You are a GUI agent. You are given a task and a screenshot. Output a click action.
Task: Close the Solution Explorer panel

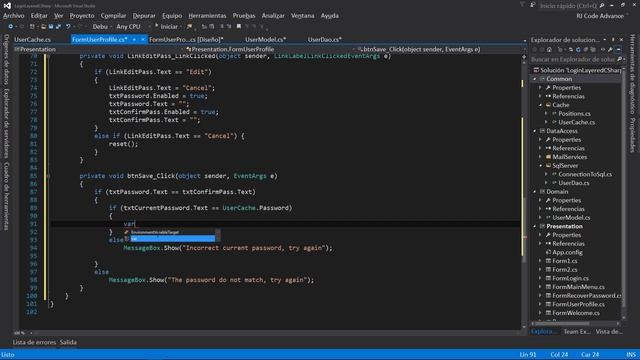[x=621, y=40]
